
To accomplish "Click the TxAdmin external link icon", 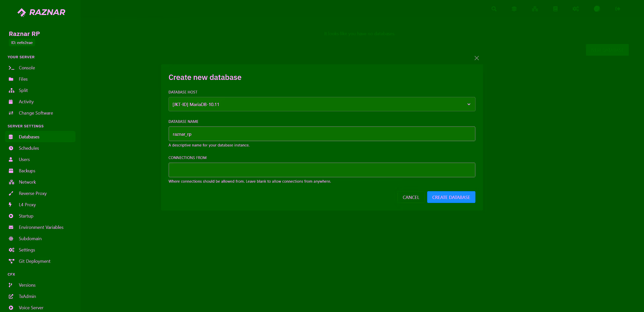I will 11,296.
